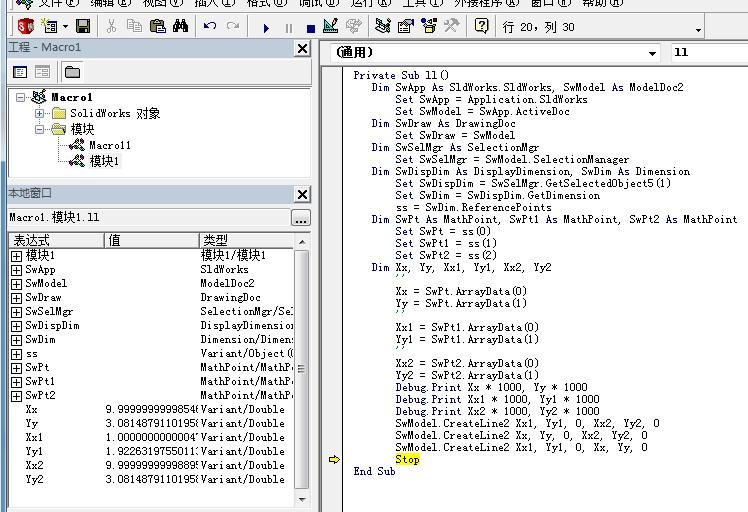Click the highlighted Stop statement
This screenshot has width=748, height=512.
407,460
